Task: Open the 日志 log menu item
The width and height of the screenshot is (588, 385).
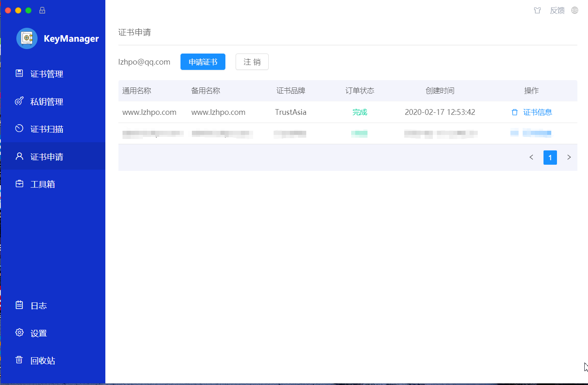Action: pyautogui.click(x=38, y=306)
